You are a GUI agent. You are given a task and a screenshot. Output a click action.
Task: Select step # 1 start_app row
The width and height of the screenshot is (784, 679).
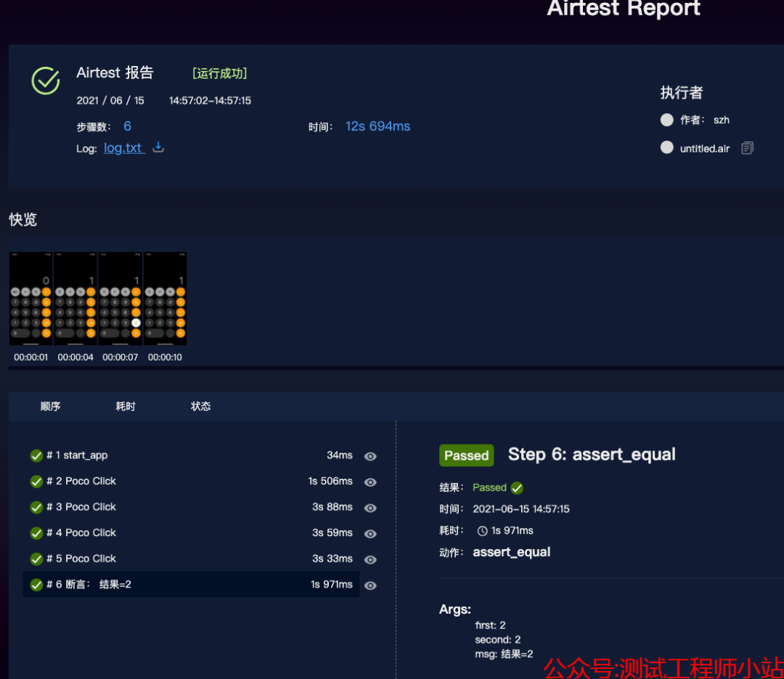coord(191,455)
